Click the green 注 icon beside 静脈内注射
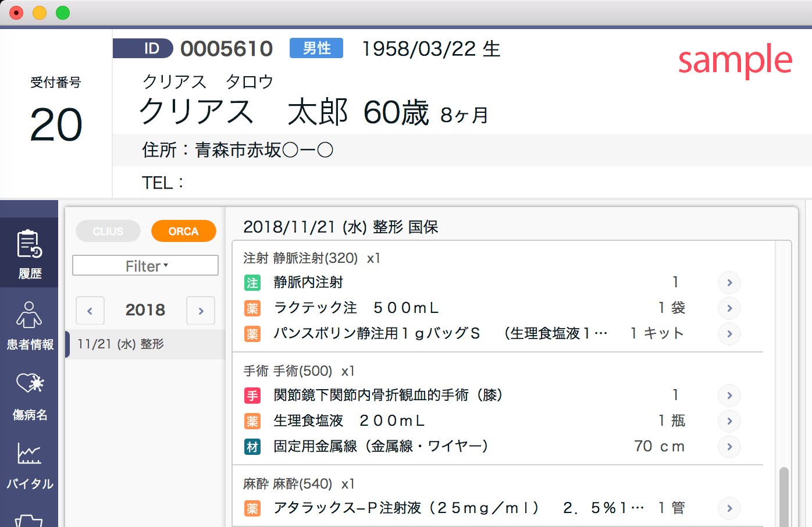This screenshot has width=812, height=527. [x=252, y=283]
